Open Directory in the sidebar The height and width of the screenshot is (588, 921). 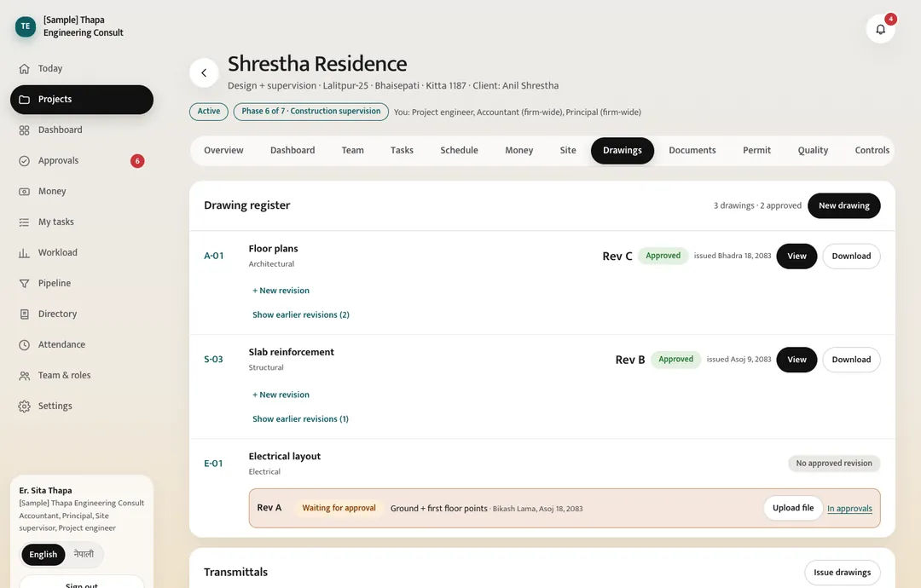[x=82, y=314]
